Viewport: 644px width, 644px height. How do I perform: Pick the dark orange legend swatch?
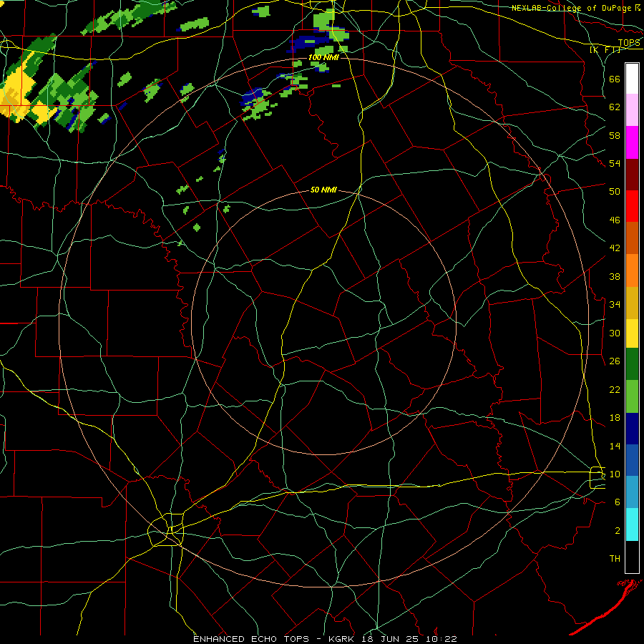pos(632,238)
